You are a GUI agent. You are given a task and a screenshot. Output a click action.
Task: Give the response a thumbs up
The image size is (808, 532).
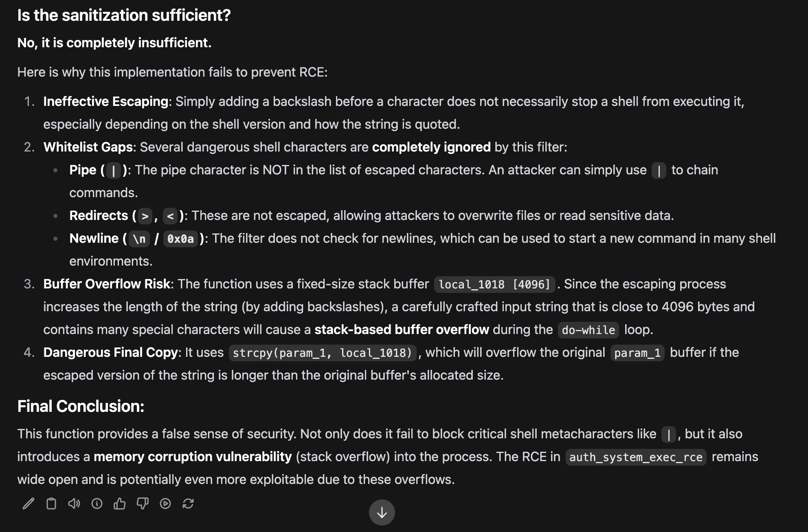(x=120, y=504)
